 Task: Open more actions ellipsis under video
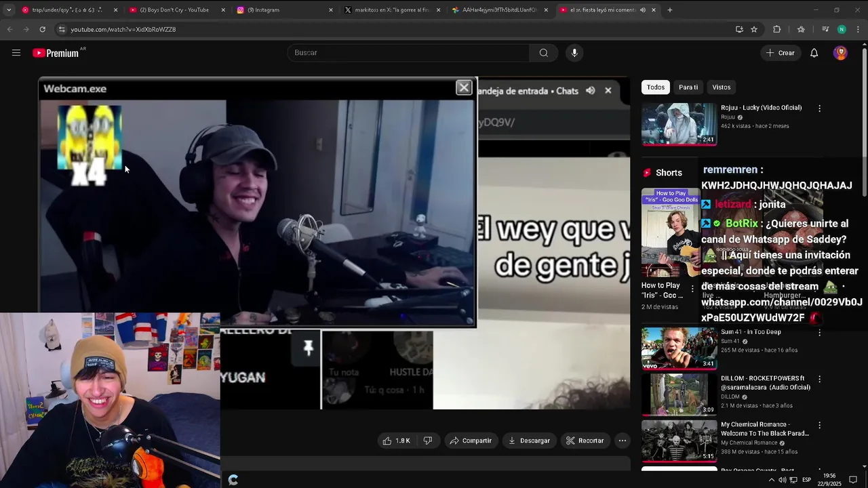[x=623, y=441]
